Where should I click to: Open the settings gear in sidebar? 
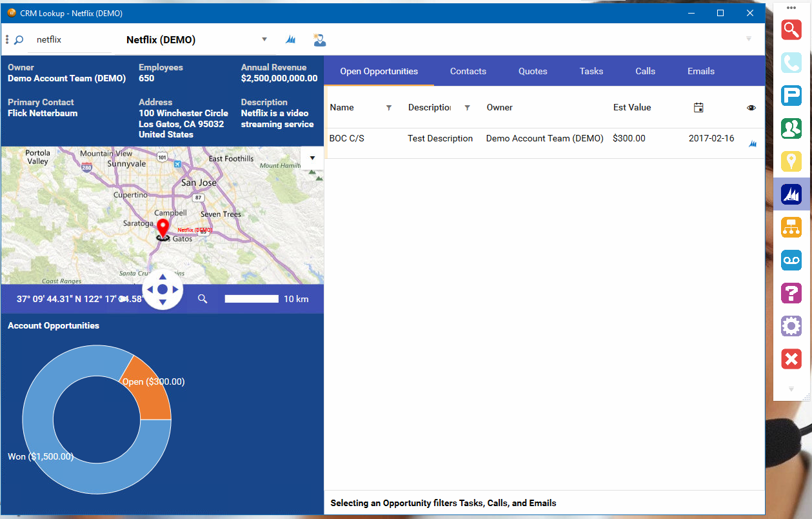(791, 326)
